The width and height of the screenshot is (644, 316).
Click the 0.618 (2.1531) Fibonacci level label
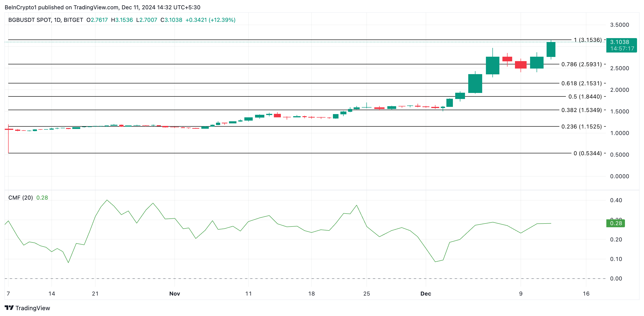coord(581,83)
